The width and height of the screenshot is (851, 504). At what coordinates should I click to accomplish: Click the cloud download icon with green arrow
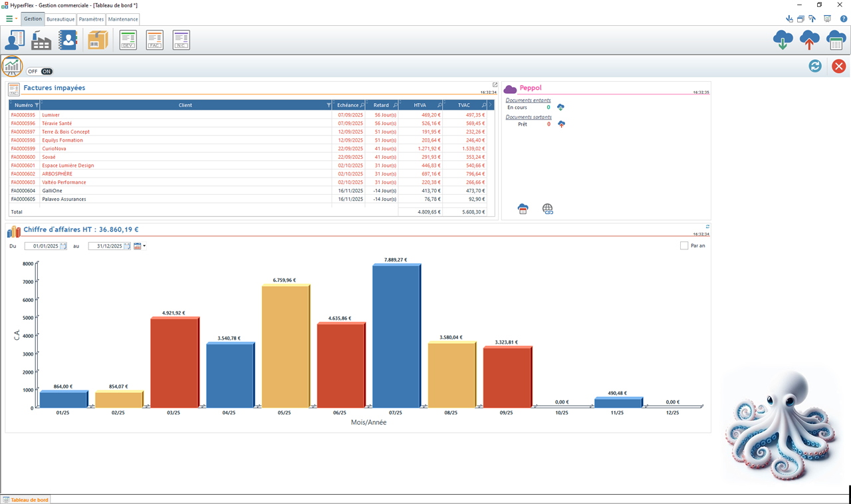783,40
